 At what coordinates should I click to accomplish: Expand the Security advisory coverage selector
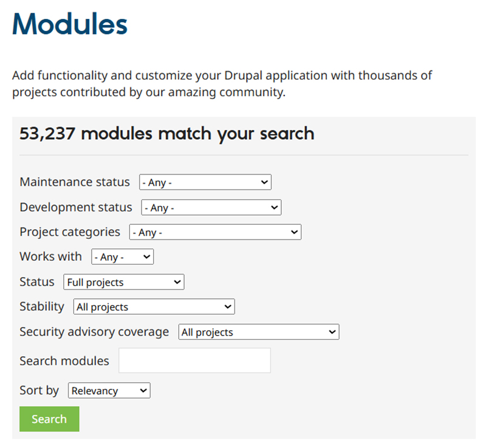coord(259,332)
